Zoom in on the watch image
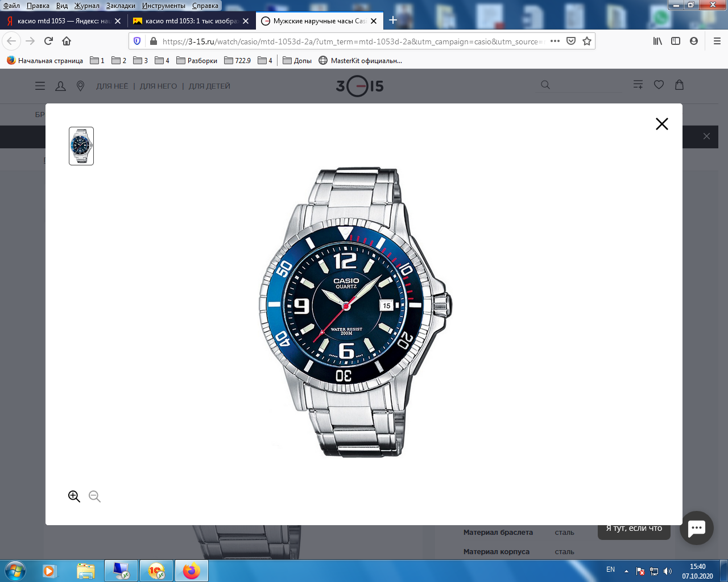 pyautogui.click(x=74, y=496)
